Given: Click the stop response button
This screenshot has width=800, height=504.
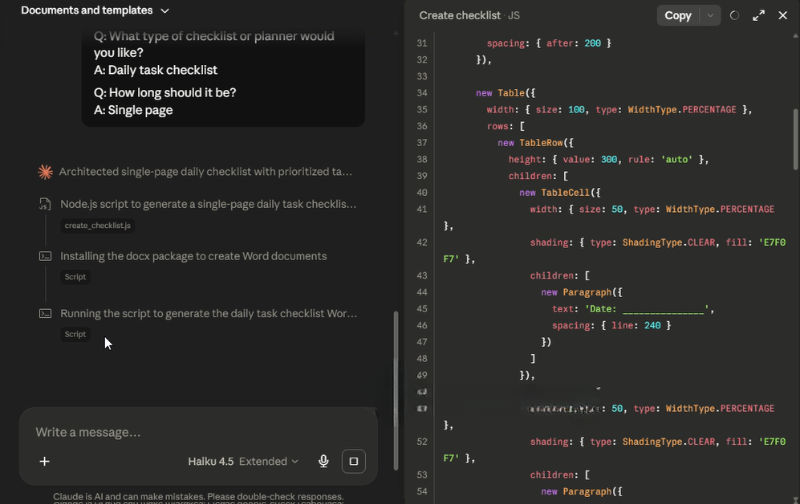Looking at the screenshot, I should (x=354, y=461).
